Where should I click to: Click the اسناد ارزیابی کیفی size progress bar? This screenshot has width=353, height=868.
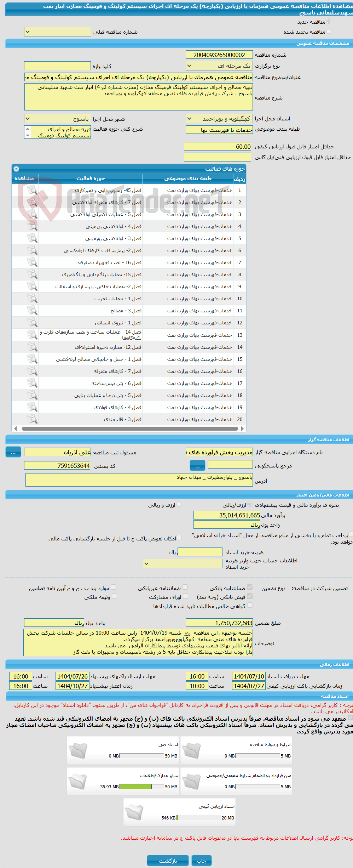[x=199, y=818]
